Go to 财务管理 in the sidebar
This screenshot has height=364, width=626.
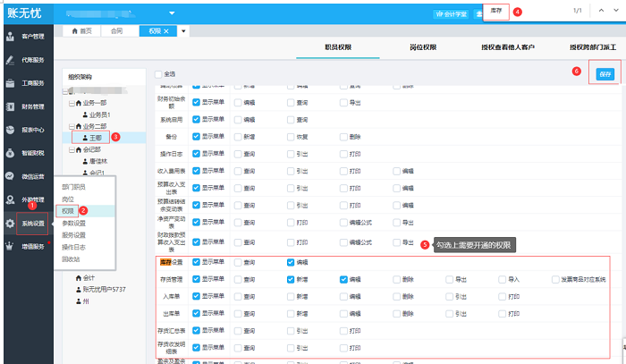point(26,106)
